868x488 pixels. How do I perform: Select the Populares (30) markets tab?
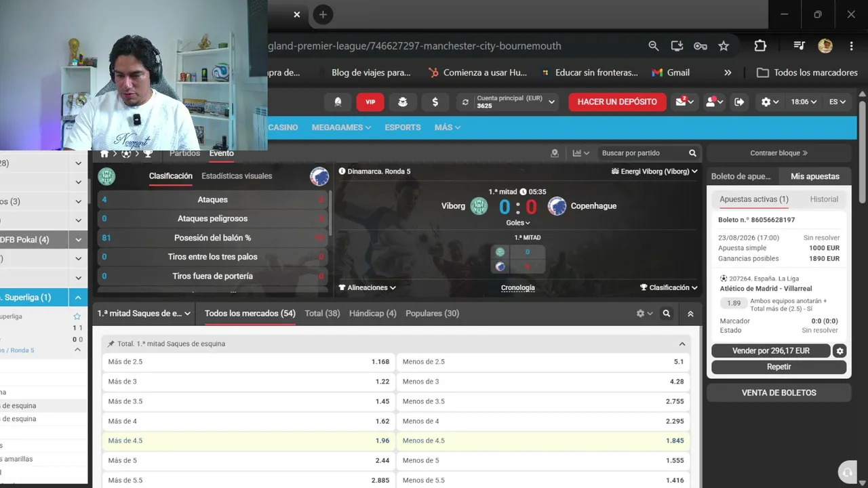coord(433,314)
